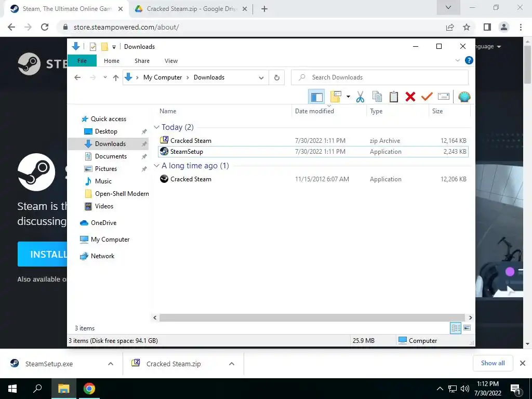
Task: Click the Cut scissors icon in Explorer toolbar
Action: click(x=360, y=97)
